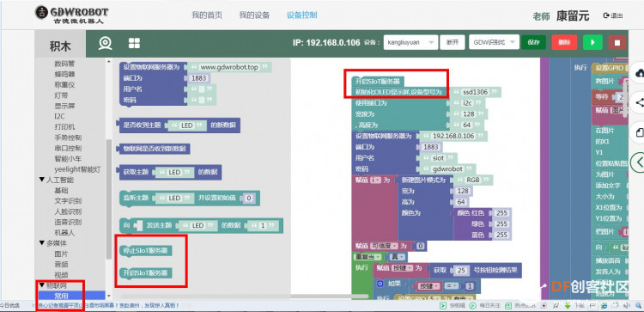Open the four-square grid view icon
This screenshot has width=644, height=312.
[x=134, y=43]
